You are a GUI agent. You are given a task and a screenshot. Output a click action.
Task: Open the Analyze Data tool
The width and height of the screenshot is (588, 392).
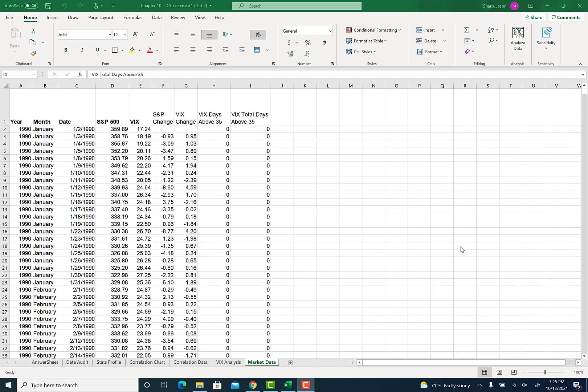(518, 39)
